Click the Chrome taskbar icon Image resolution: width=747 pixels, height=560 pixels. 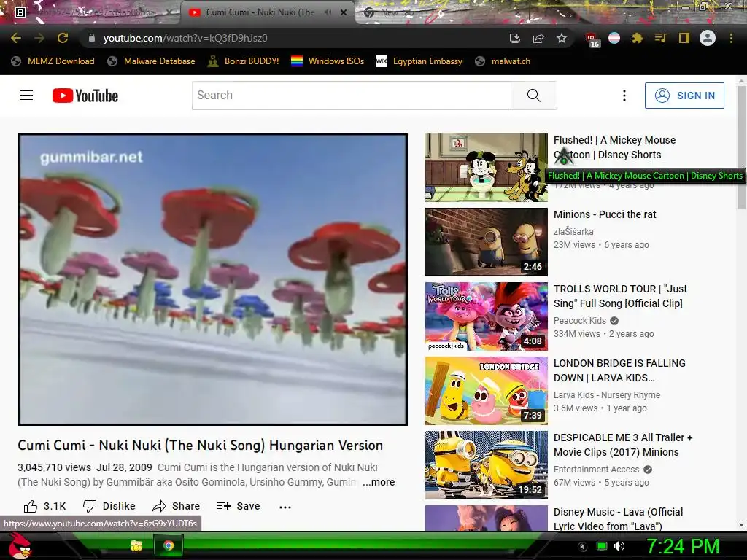coord(169,545)
